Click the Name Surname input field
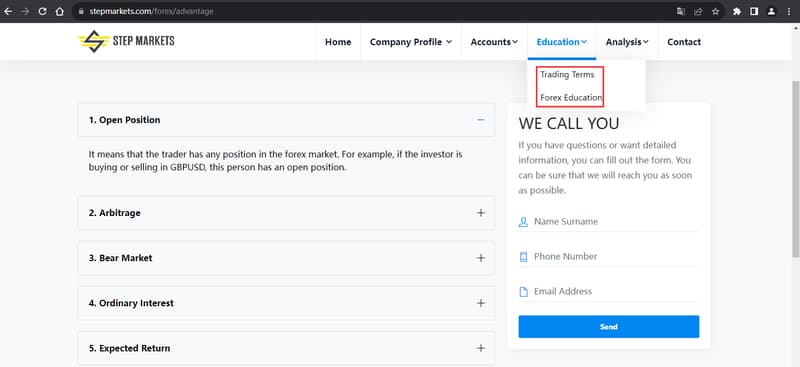This screenshot has height=367, width=800. (609, 222)
